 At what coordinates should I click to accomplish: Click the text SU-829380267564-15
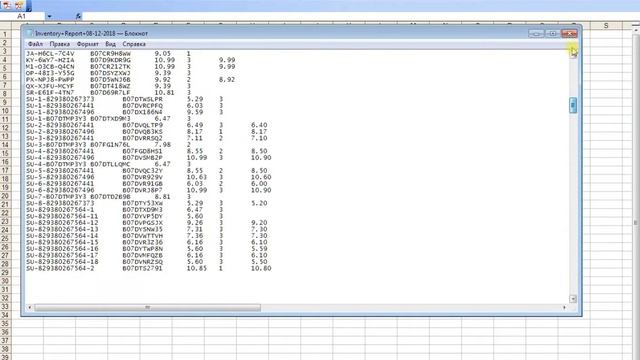pyautogui.click(x=62, y=243)
